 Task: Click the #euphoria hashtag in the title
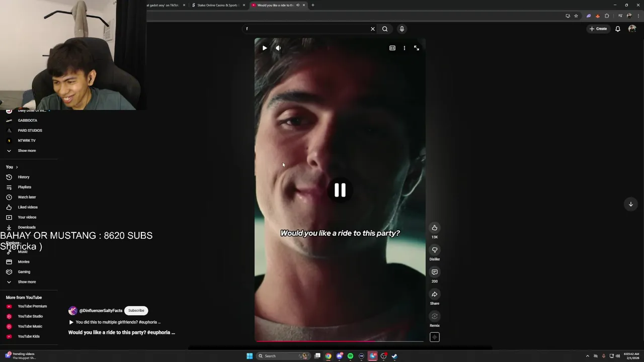pos(159,332)
